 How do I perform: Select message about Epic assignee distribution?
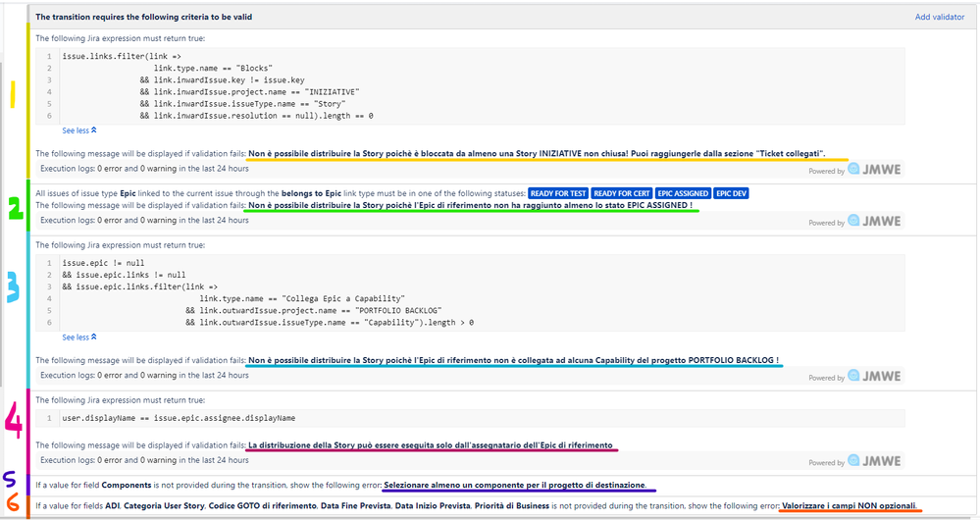430,445
